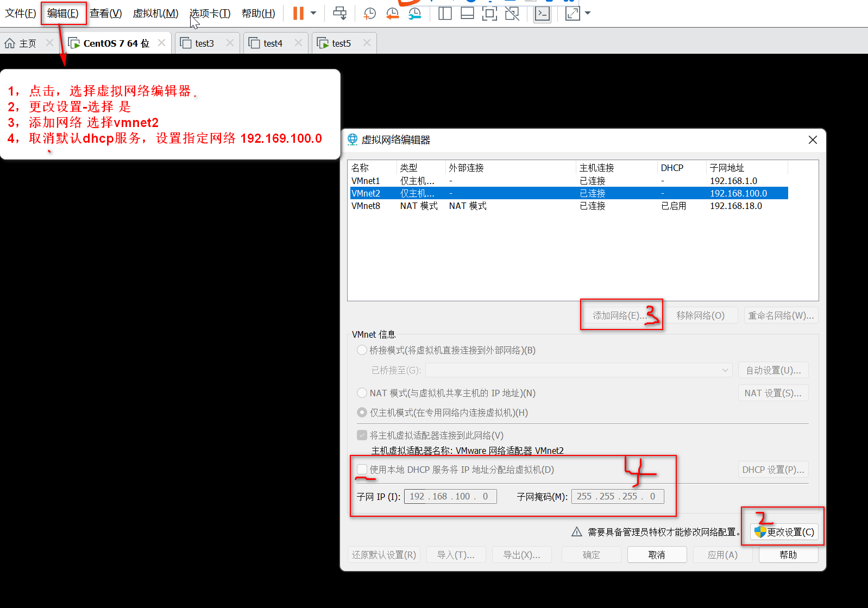
Task: Enter full screen mode icon
Action: coord(489,14)
